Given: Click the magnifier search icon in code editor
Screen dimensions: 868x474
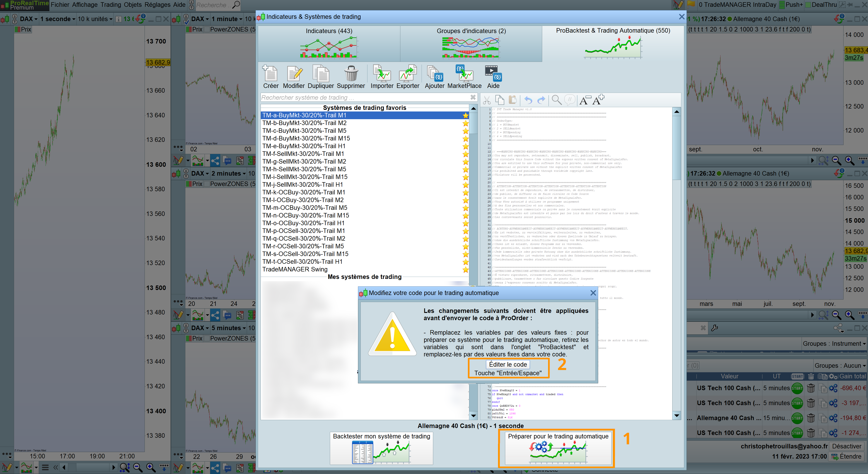Looking at the screenshot, I should (x=557, y=100).
